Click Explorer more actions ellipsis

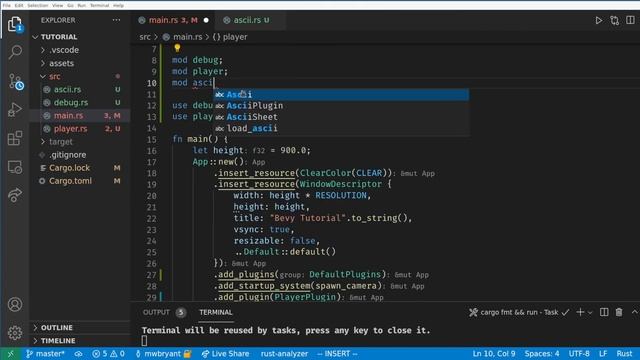(116, 20)
